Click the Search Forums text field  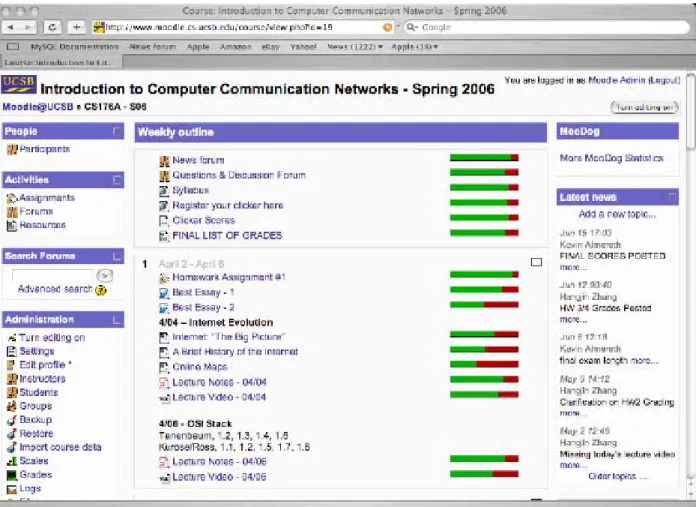coord(53,276)
